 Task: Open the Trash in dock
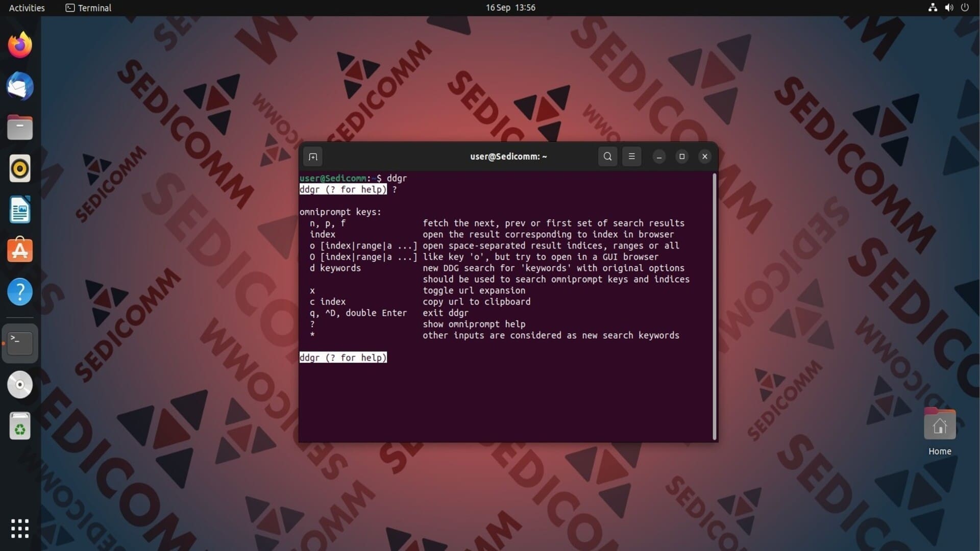[20, 426]
